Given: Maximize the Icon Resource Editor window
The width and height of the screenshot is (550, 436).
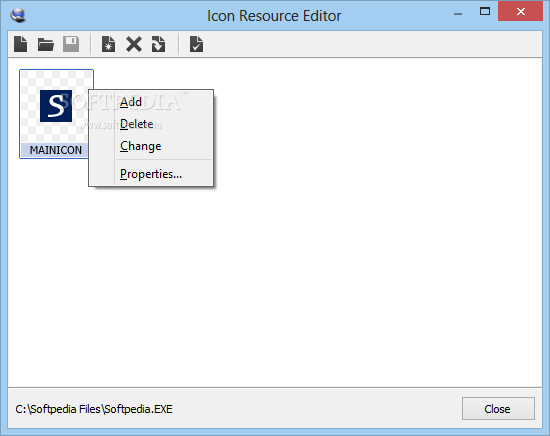Looking at the screenshot, I should 485,12.
